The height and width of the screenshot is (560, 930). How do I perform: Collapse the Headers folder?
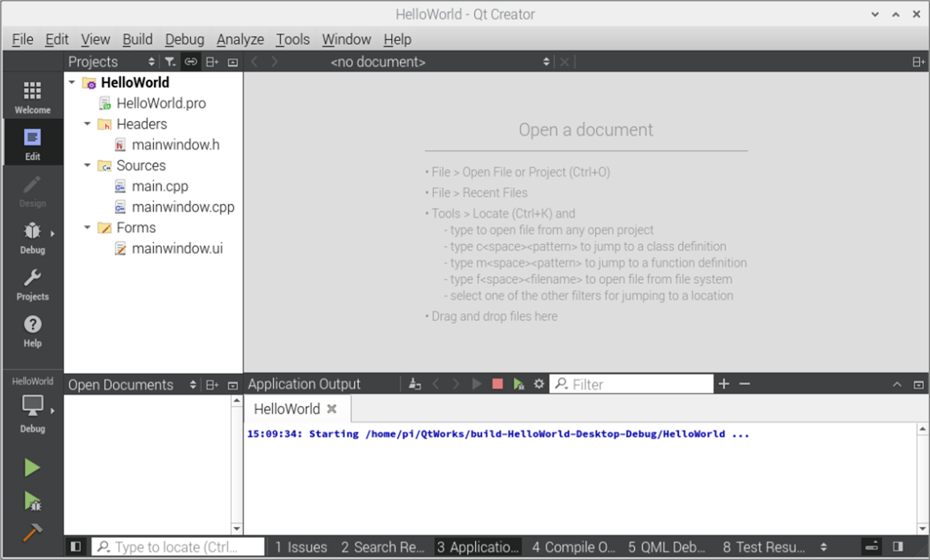[x=87, y=124]
